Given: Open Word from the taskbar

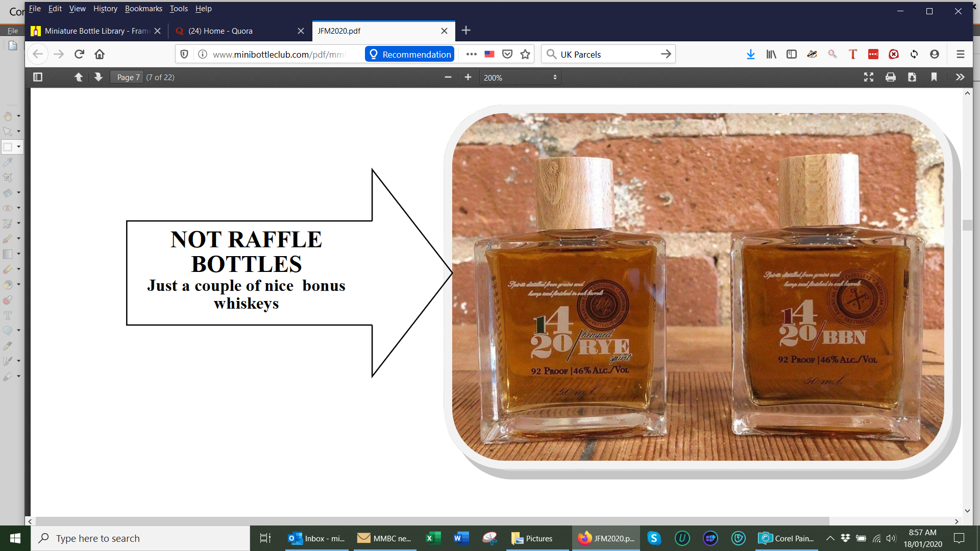Looking at the screenshot, I should point(461,538).
